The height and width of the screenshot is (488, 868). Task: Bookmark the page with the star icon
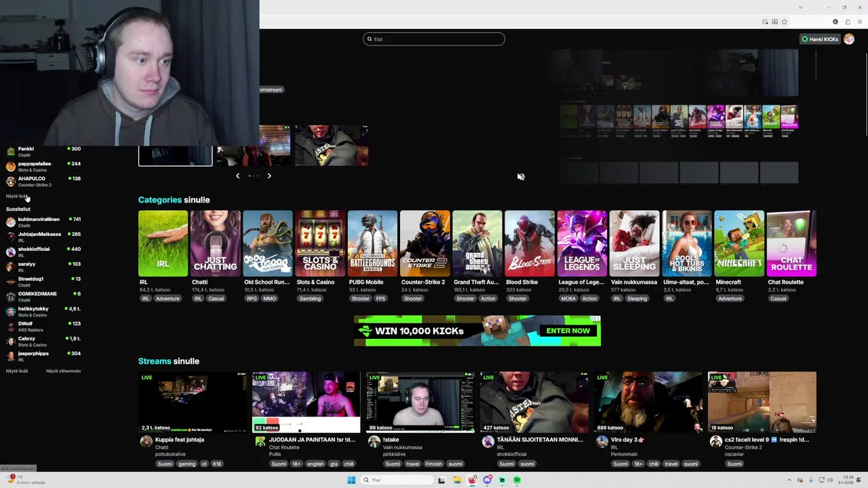click(x=784, y=22)
